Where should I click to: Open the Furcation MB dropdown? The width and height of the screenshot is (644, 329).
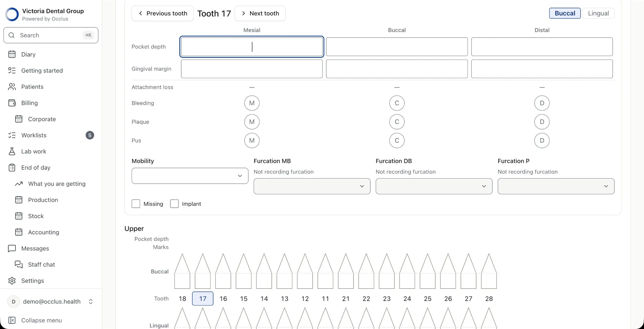pyautogui.click(x=312, y=186)
